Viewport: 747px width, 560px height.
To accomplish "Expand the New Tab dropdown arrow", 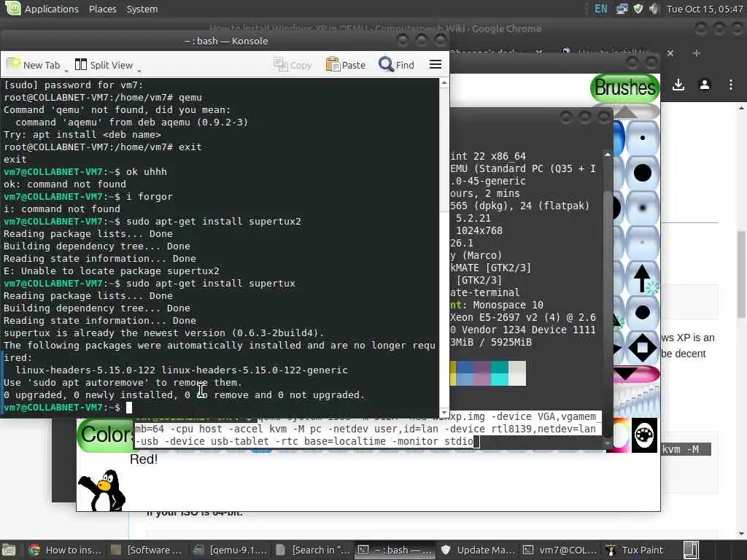I will coord(66,71).
